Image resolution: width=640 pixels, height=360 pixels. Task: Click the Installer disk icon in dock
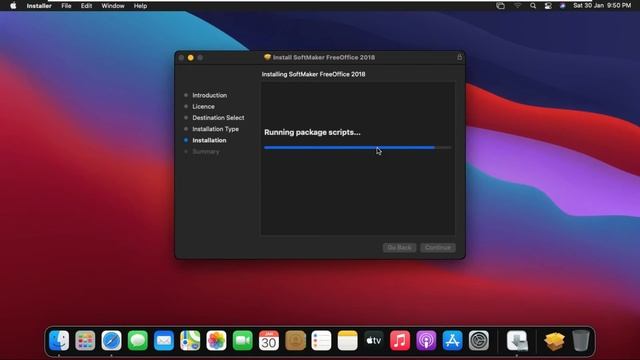pos(517,340)
